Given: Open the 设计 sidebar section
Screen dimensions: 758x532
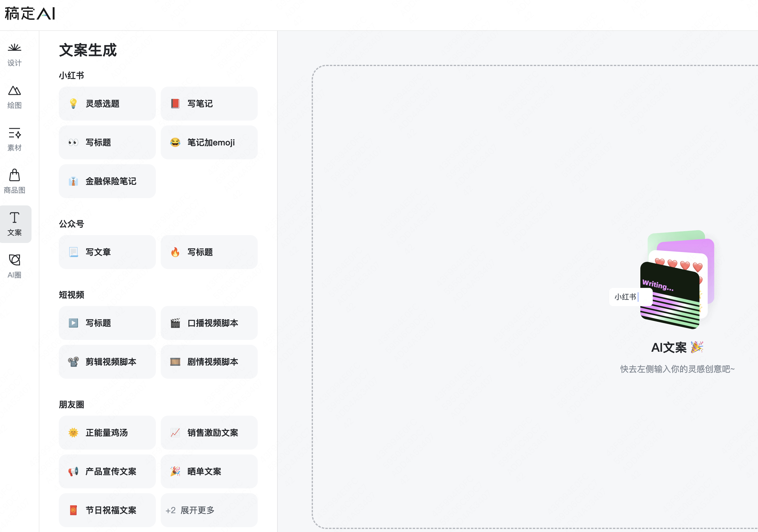Looking at the screenshot, I should coord(15,55).
